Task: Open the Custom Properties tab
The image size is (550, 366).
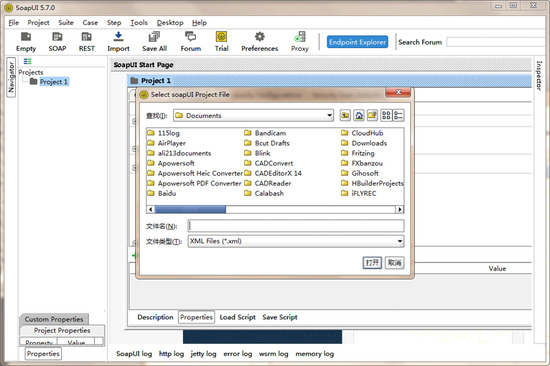Action: click(x=54, y=319)
